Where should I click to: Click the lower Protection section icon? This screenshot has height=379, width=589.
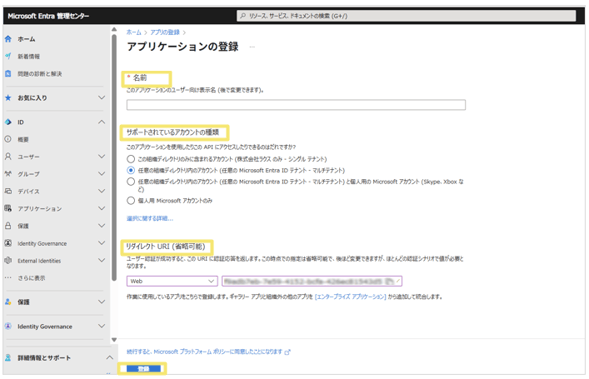(8, 302)
